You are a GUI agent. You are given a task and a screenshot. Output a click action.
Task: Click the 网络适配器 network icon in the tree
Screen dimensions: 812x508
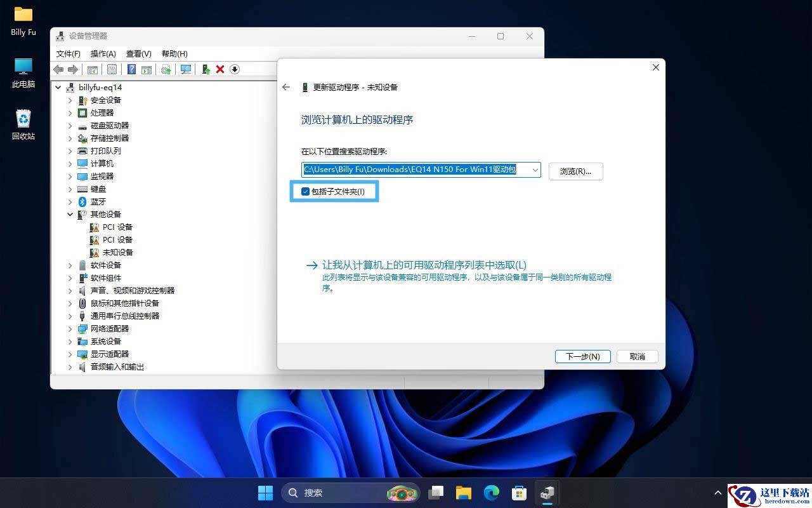[x=82, y=329]
